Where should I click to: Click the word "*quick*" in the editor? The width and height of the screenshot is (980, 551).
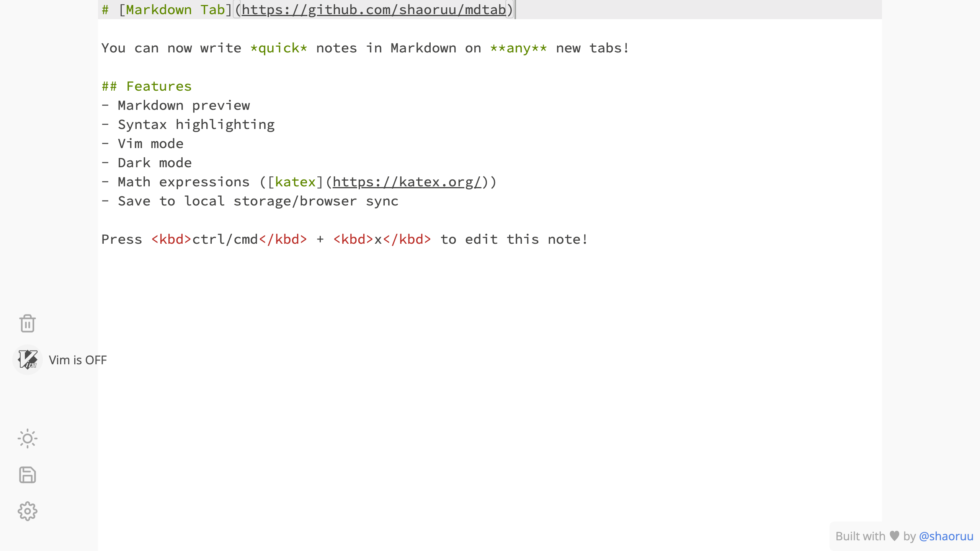[x=278, y=48]
